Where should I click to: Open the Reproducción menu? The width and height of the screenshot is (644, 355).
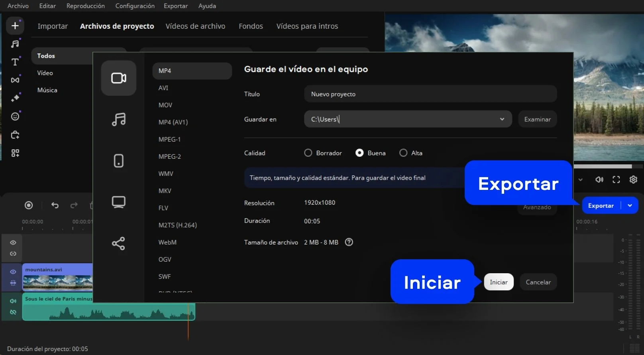pos(85,6)
